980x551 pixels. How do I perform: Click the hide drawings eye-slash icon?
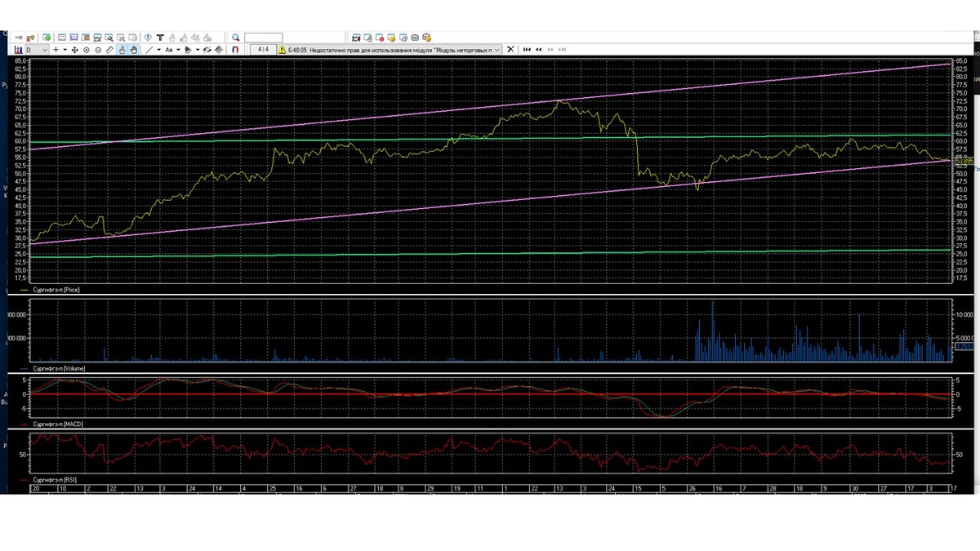(207, 50)
